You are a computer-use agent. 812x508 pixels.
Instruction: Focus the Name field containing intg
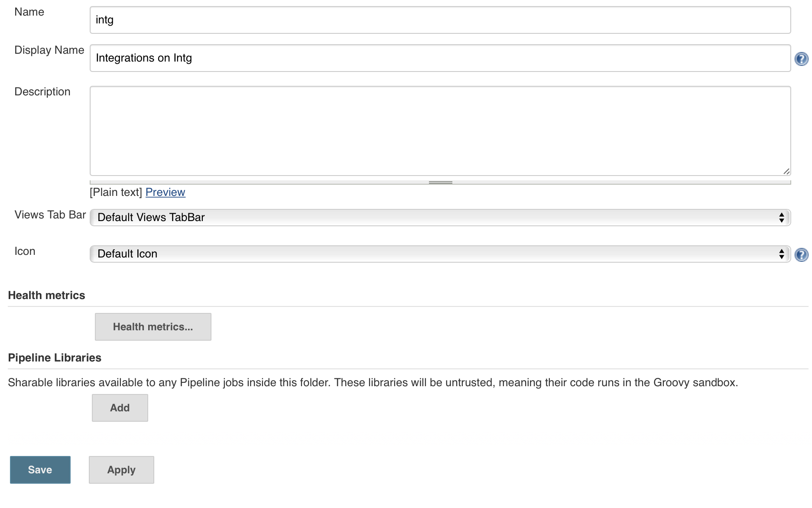click(440, 20)
